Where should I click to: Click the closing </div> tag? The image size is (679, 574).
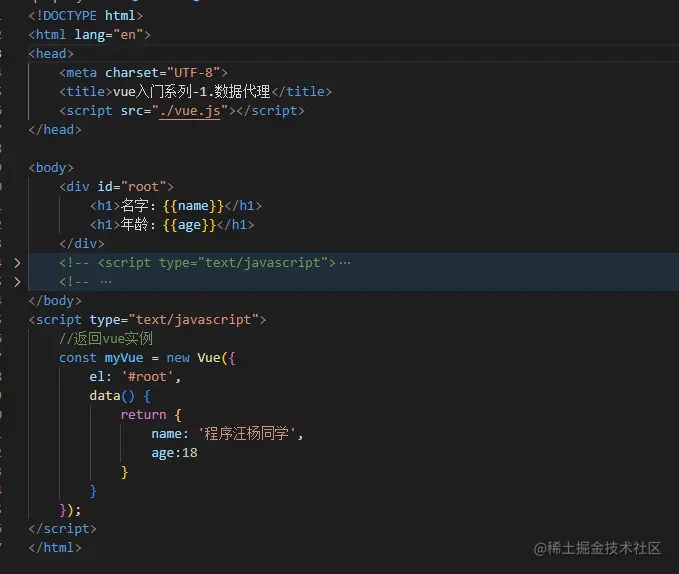[x=82, y=244]
